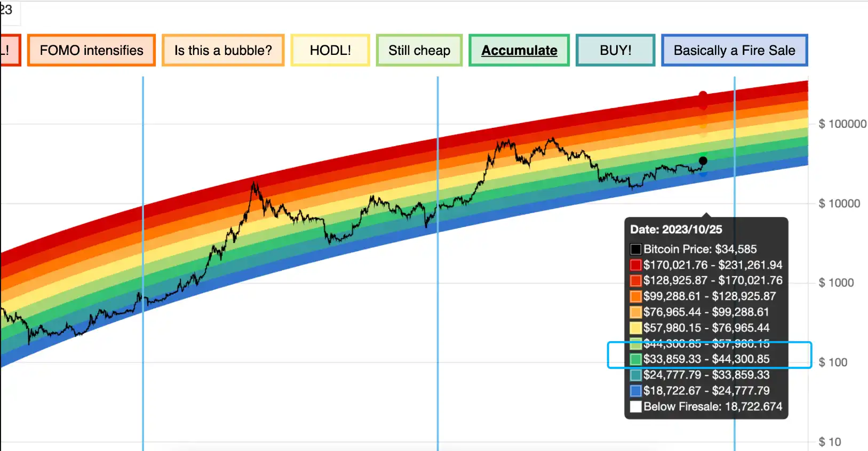Click the $ 100000 axis label
This screenshot has height=451, width=868.
click(842, 124)
